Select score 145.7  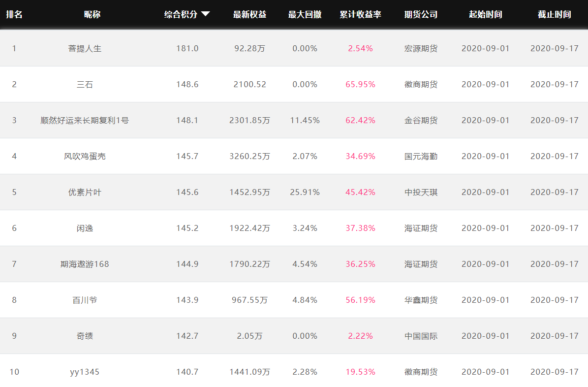point(187,156)
